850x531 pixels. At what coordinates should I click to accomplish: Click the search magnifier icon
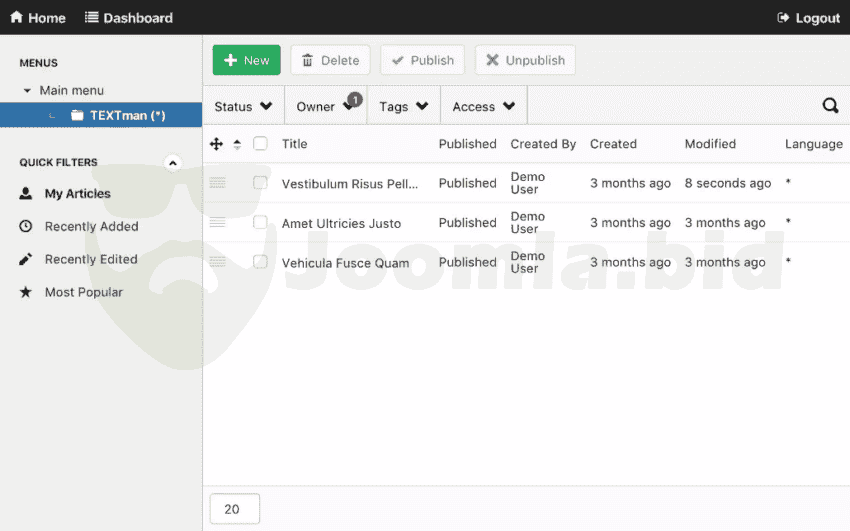tap(830, 106)
